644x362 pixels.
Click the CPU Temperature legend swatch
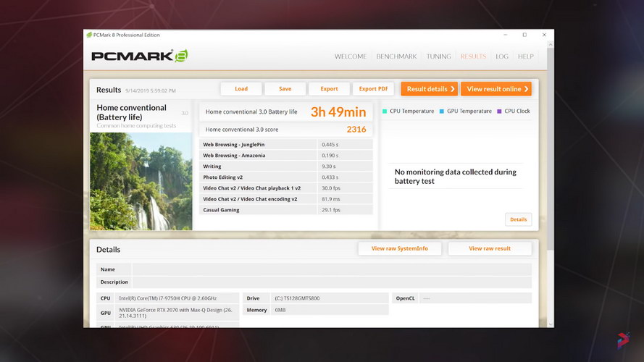tap(385, 111)
